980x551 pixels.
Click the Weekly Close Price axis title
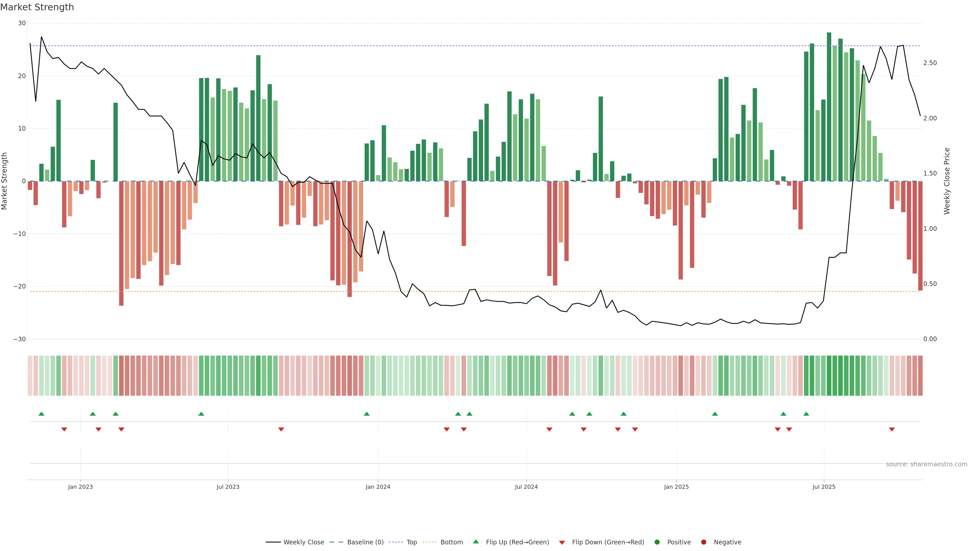[x=947, y=181]
